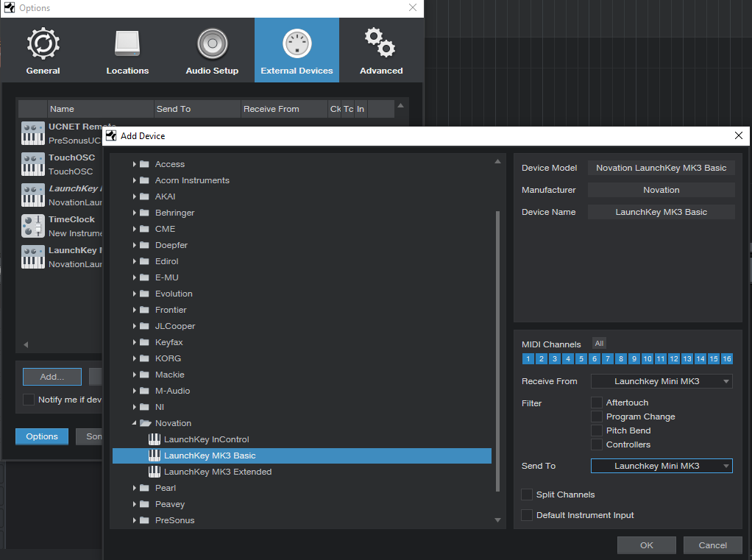Collapse the Novation manufacturer folder
The image size is (752, 560).
pyautogui.click(x=134, y=423)
